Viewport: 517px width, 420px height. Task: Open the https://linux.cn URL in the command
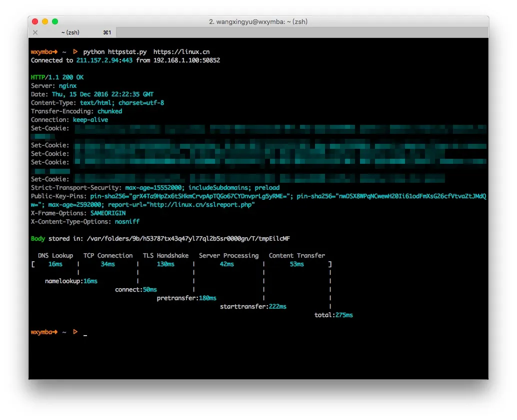click(181, 51)
